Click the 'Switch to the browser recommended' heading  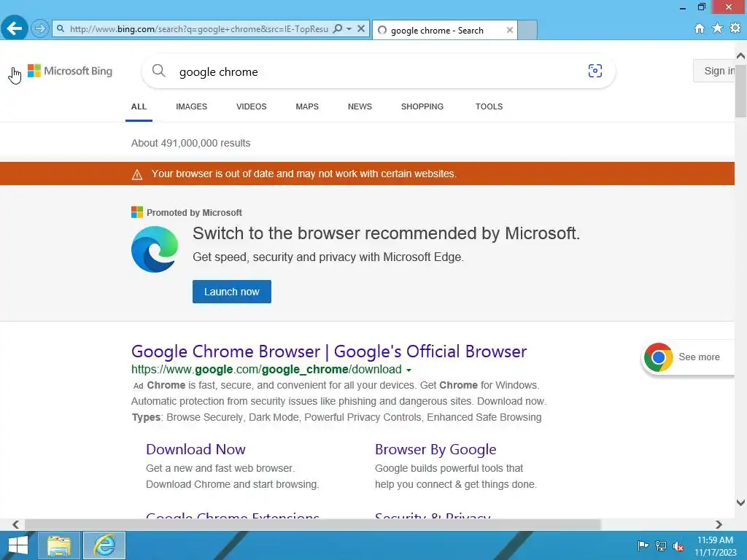(387, 233)
